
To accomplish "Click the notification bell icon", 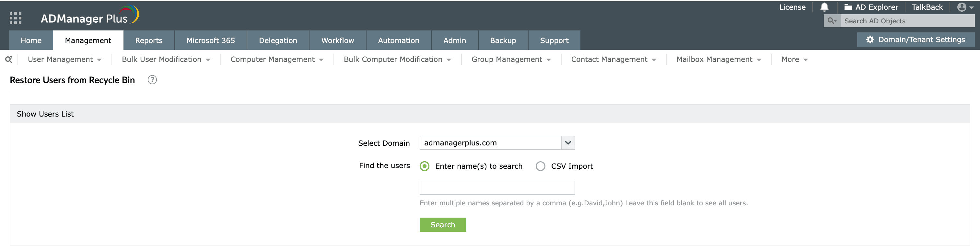I will pyautogui.click(x=824, y=7).
